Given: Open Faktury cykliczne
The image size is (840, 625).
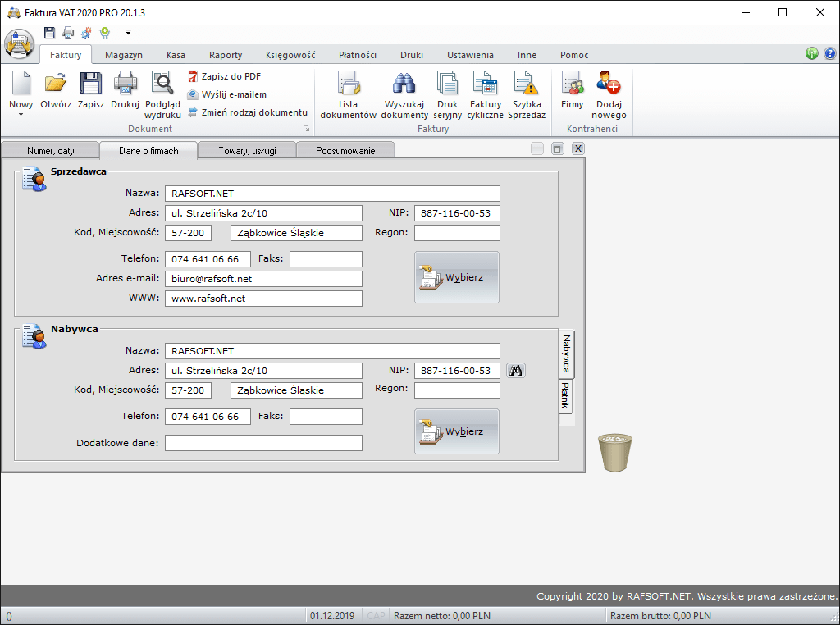Looking at the screenshot, I should coord(486,95).
